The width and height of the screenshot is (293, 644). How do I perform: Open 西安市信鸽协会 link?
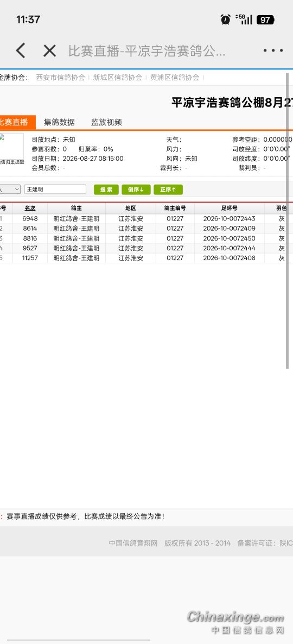click(61, 77)
